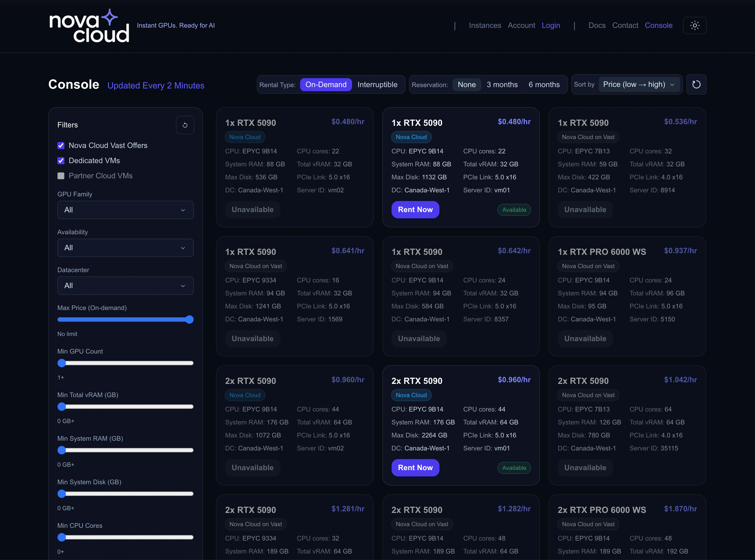Click the Min System Disk slider handle
The image size is (755, 560).
[62, 494]
